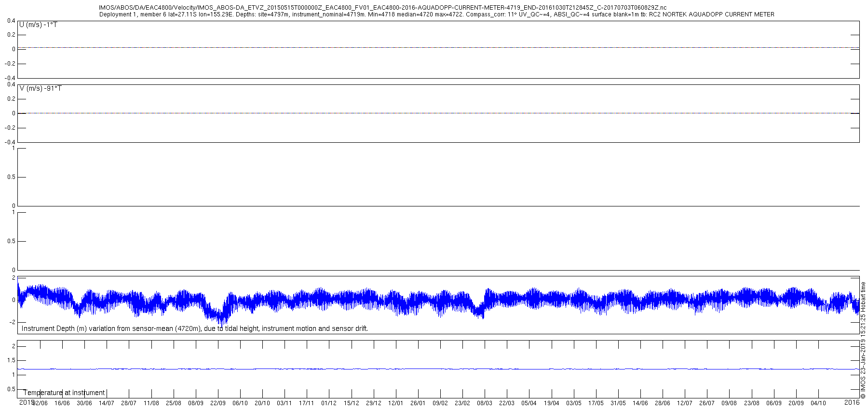
Task: Click the U (m/s) -1°T panel label
Action: click(x=38, y=25)
